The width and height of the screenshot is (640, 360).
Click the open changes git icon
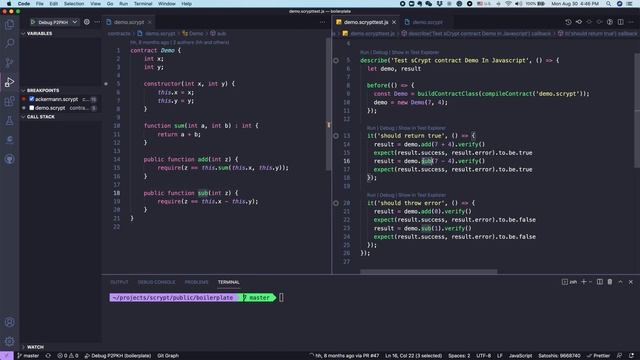pos(579,22)
